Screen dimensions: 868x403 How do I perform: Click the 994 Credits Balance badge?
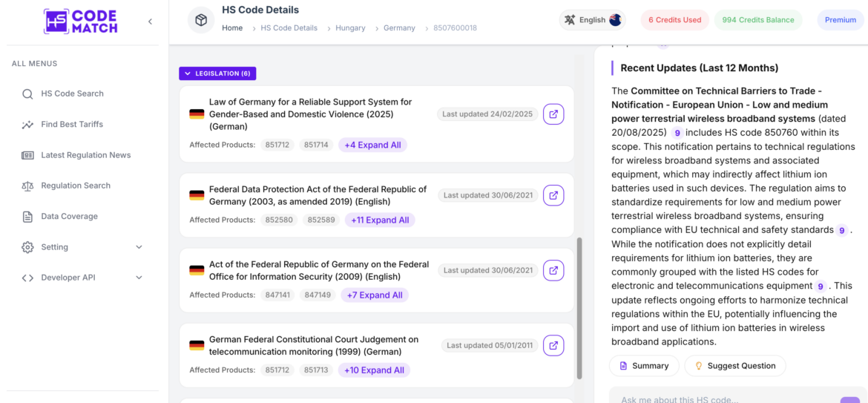click(758, 20)
